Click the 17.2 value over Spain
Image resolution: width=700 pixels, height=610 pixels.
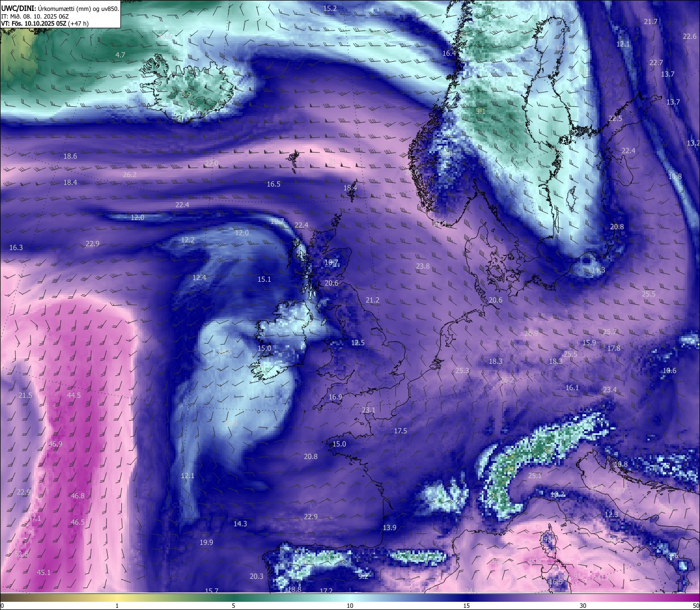326,591
